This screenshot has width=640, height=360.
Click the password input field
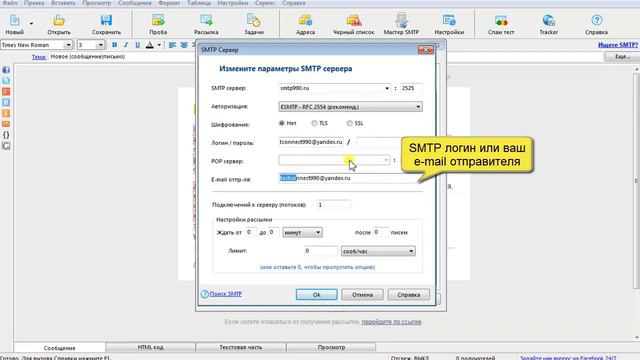tap(379, 142)
